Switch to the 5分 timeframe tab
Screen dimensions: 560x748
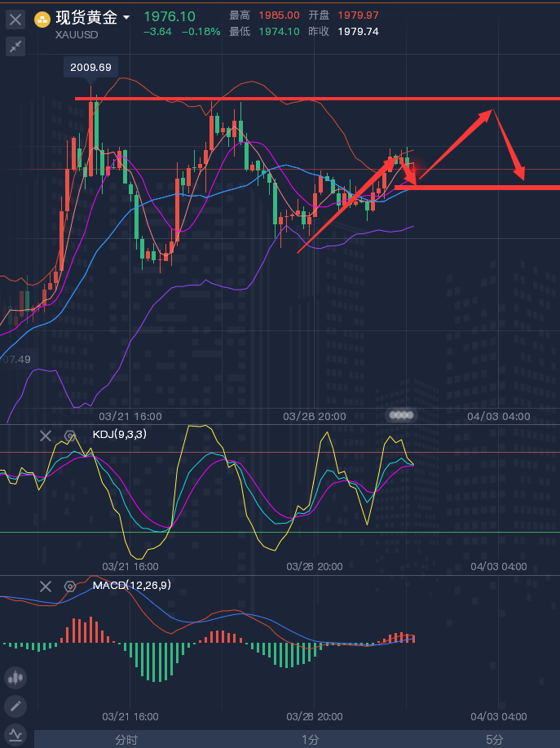(x=495, y=739)
